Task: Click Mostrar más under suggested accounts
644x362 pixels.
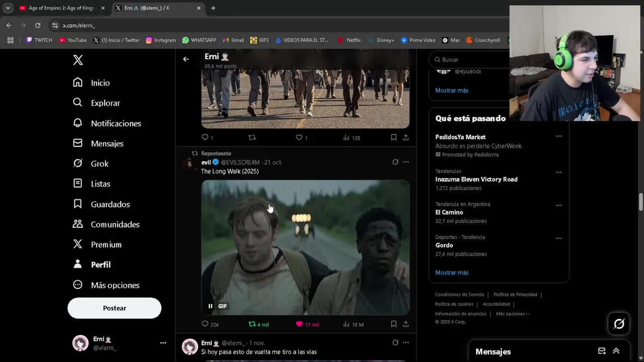Action: pos(452,90)
